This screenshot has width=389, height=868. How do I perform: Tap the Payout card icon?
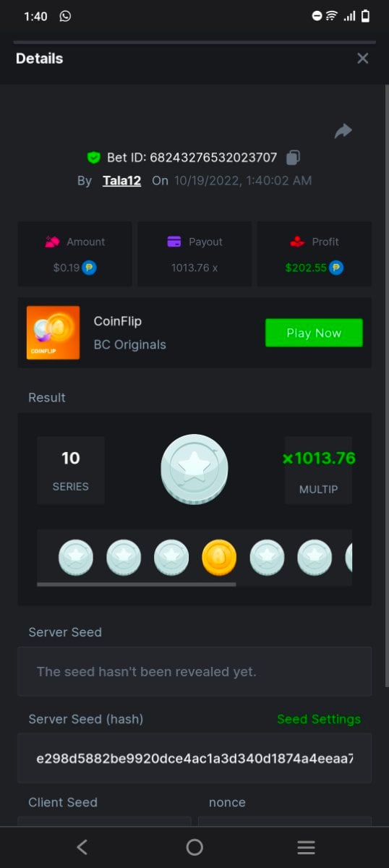point(174,242)
